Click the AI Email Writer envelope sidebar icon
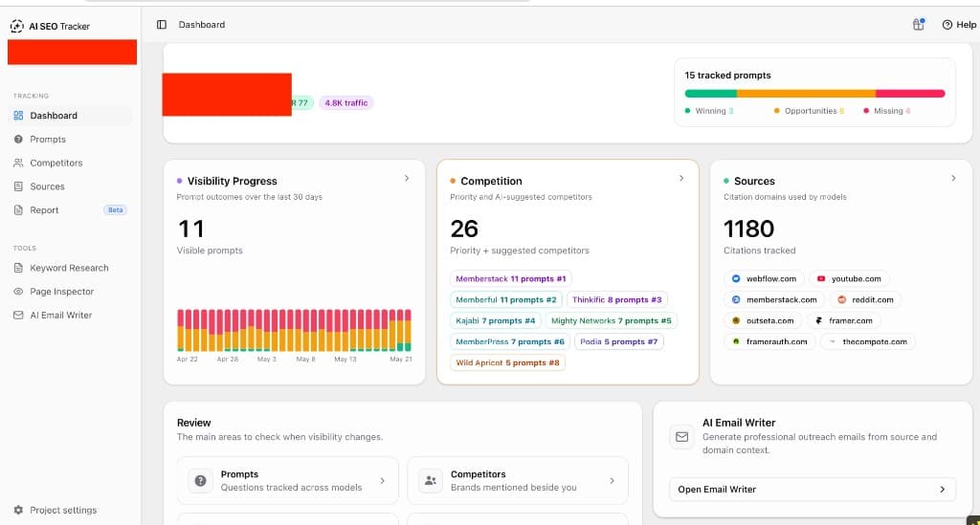Image resolution: width=980 pixels, height=525 pixels. [18, 316]
